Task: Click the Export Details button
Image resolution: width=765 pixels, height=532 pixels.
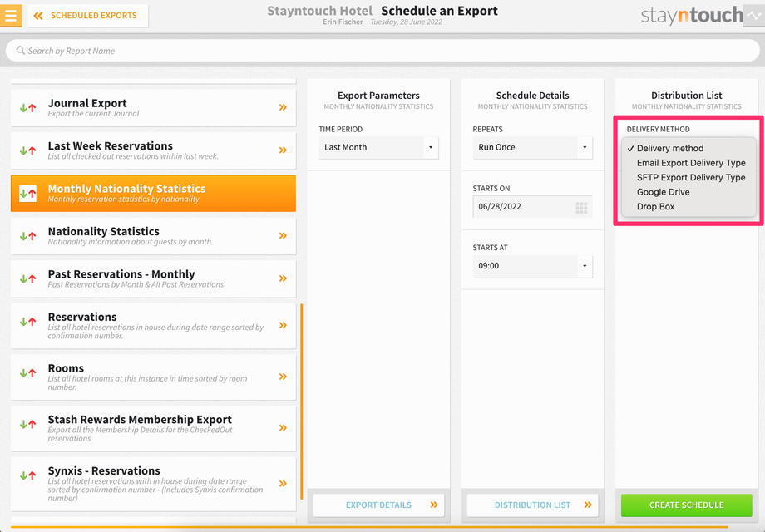Action: tap(378, 505)
